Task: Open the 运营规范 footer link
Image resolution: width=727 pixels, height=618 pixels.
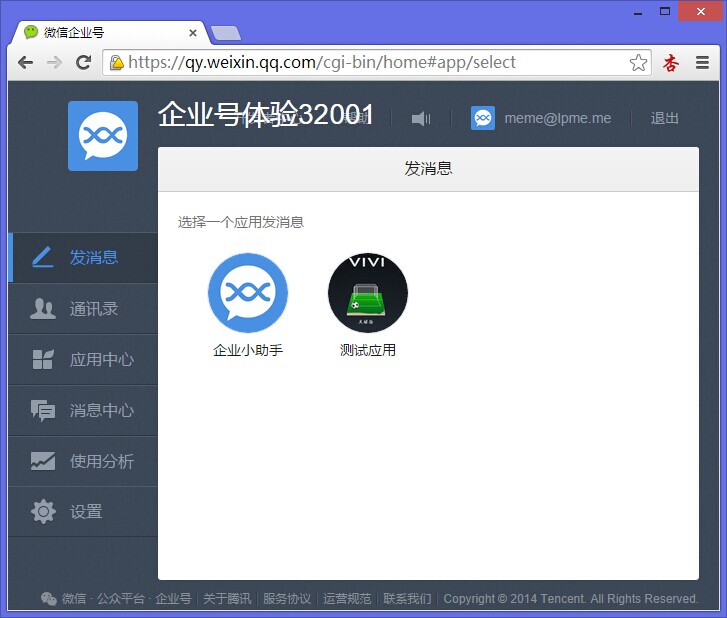Action: [x=347, y=599]
